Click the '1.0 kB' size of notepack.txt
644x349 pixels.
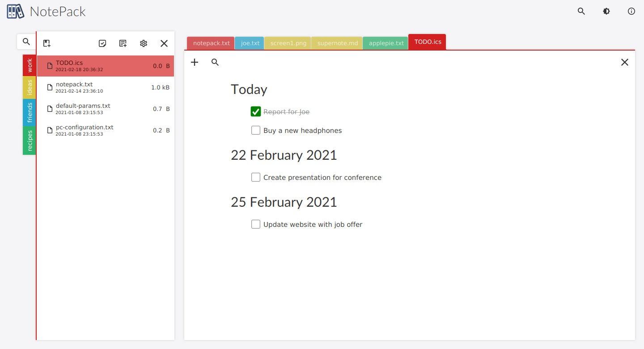click(x=161, y=87)
